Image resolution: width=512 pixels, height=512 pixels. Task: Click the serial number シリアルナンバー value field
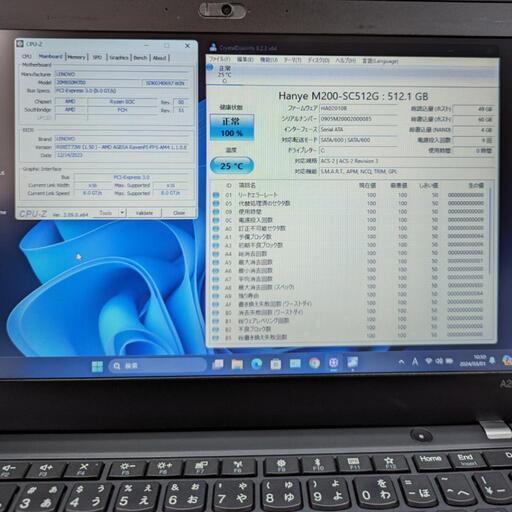(358, 119)
